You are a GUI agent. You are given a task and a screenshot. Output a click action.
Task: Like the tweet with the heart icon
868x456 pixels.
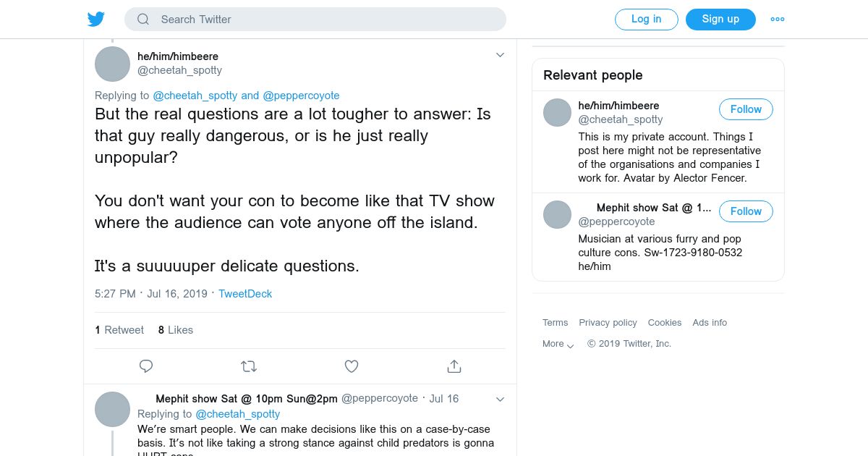click(x=352, y=366)
